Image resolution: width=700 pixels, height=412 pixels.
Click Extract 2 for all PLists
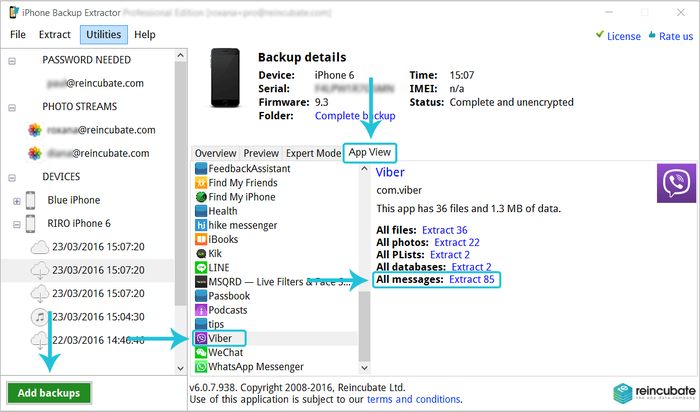click(x=450, y=254)
